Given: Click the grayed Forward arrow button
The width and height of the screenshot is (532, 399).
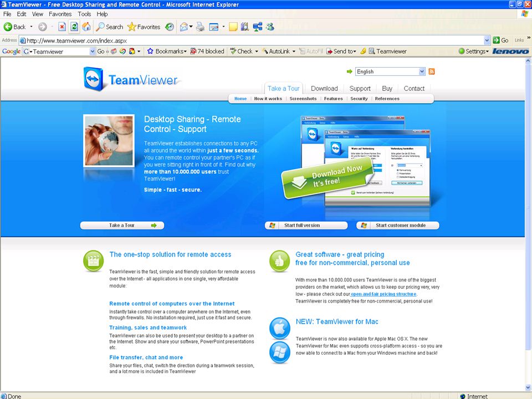Looking at the screenshot, I should [43, 27].
